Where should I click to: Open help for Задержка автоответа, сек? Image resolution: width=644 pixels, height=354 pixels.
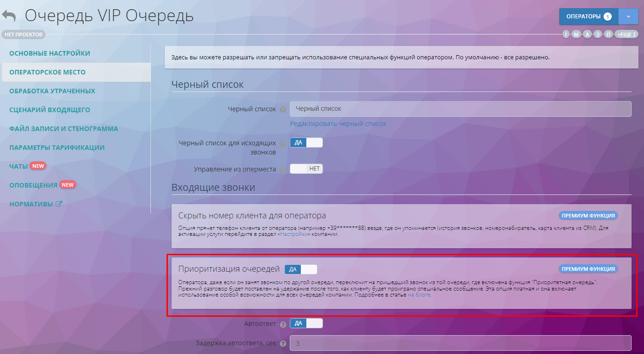click(283, 343)
